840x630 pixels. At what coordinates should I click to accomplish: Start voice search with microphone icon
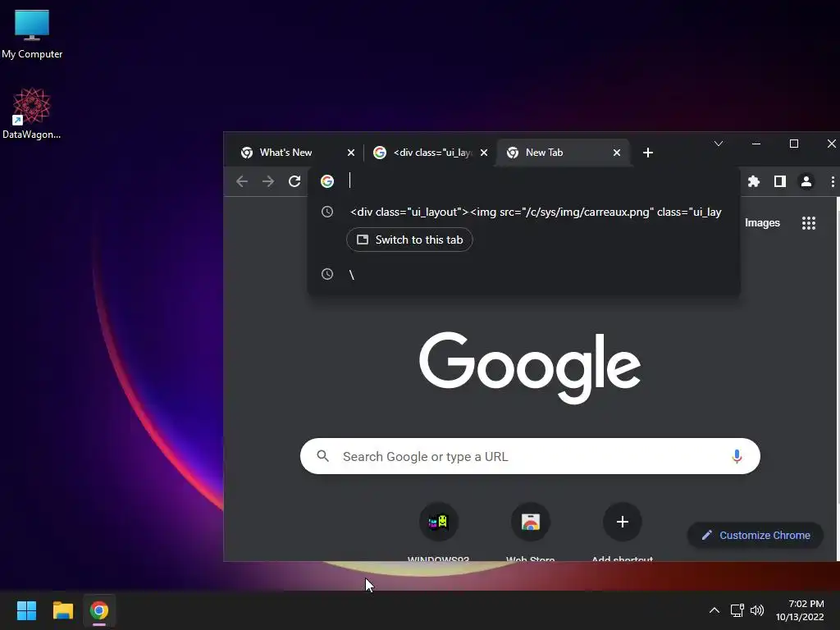[x=737, y=456]
